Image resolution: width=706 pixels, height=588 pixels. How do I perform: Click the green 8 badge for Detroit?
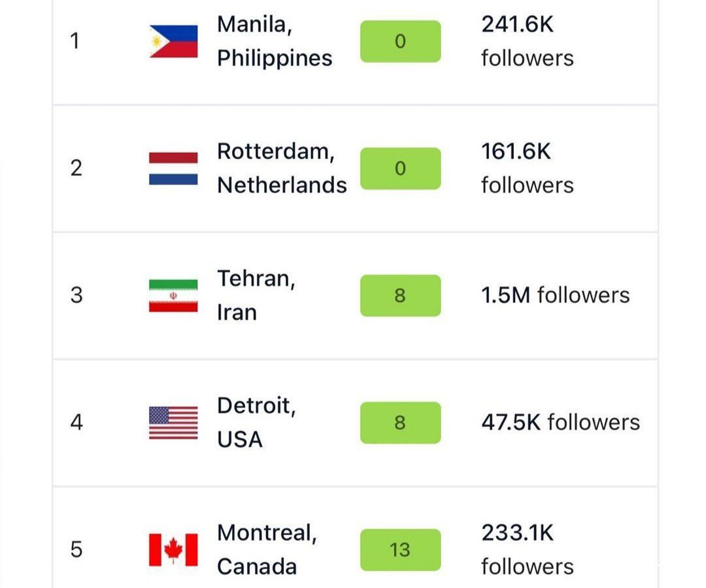[x=400, y=423]
